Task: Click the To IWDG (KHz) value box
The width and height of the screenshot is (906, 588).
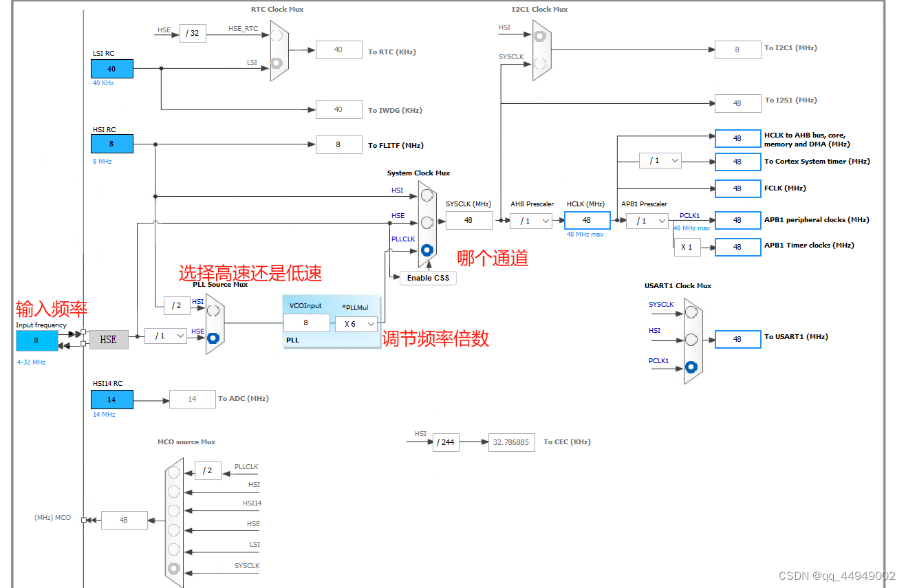Action: coord(338,109)
